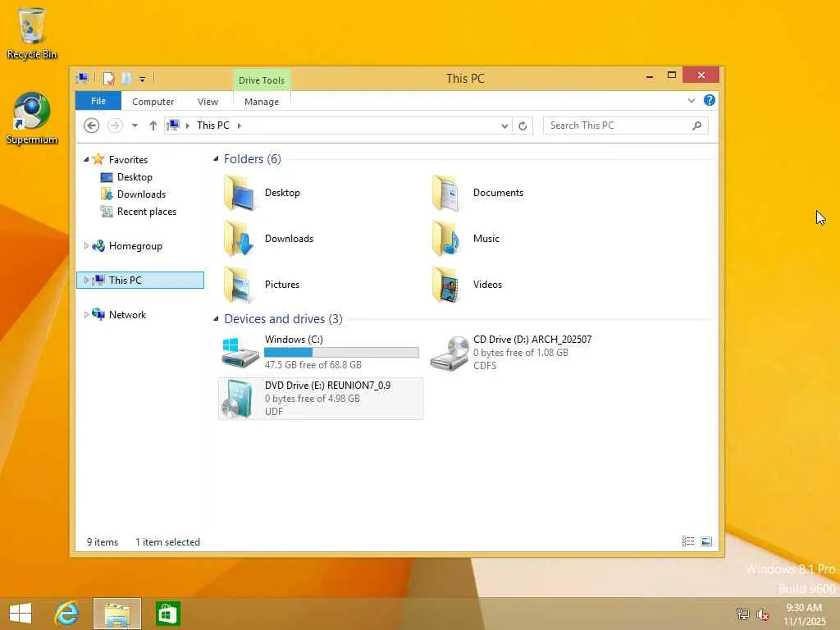This screenshot has height=630, width=840.
Task: Open the Recycle Bin desktop icon
Action: [x=32, y=33]
